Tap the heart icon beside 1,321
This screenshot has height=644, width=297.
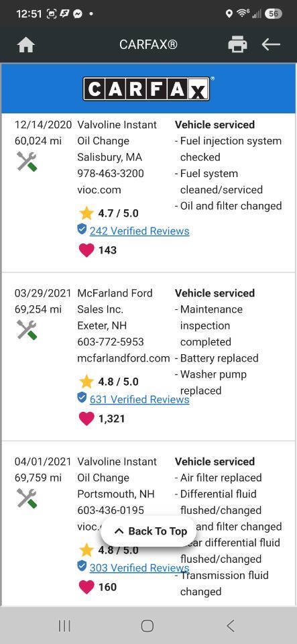click(x=86, y=419)
